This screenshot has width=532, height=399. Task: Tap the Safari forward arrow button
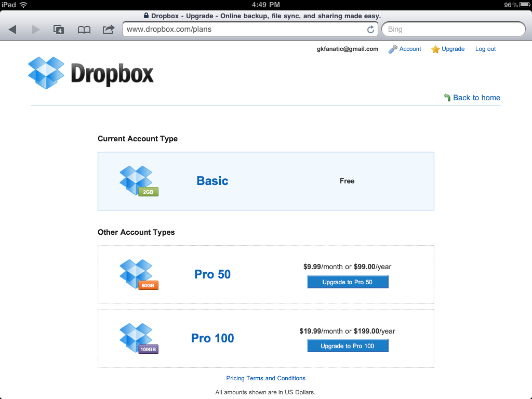pyautogui.click(x=36, y=30)
